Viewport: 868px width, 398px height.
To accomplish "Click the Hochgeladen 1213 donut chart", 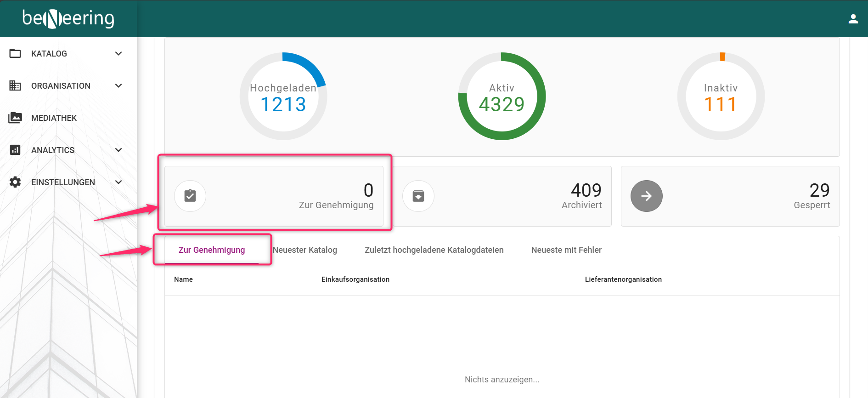I will coord(283,97).
